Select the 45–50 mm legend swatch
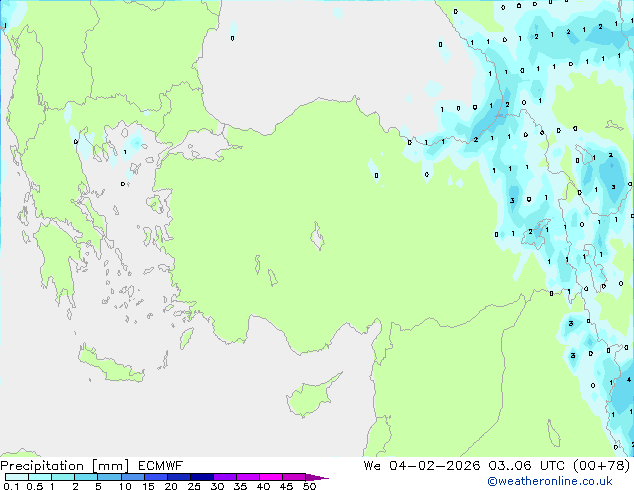 294,477
